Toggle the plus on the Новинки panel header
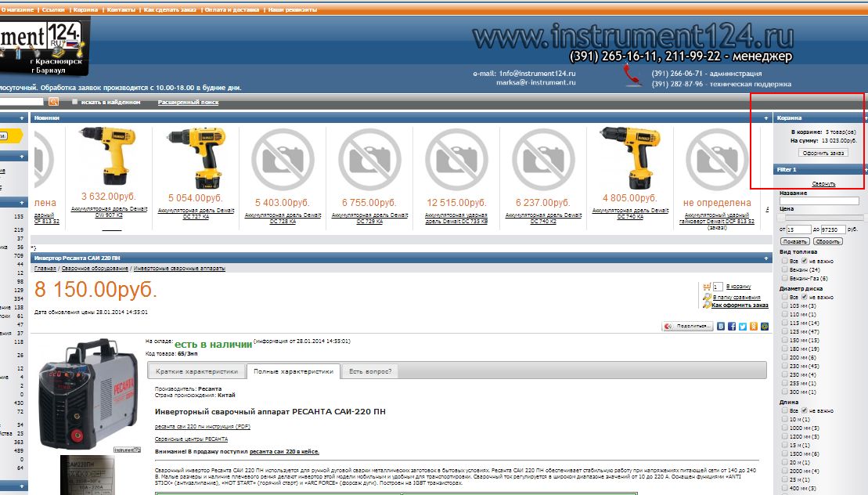Viewport: 868px width, 495px height. tap(766, 118)
